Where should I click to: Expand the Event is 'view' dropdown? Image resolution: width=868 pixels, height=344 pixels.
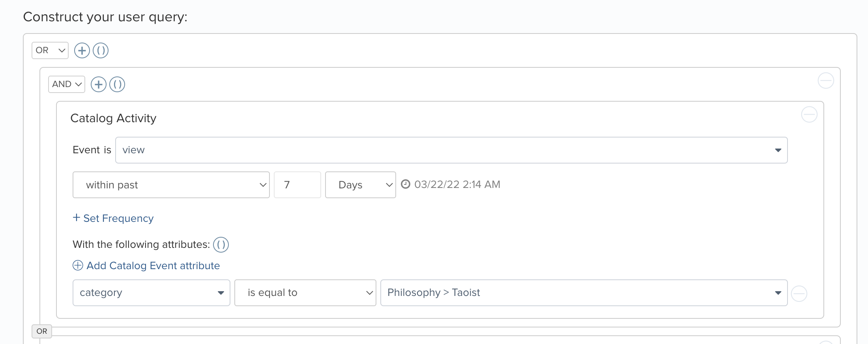pyautogui.click(x=451, y=150)
